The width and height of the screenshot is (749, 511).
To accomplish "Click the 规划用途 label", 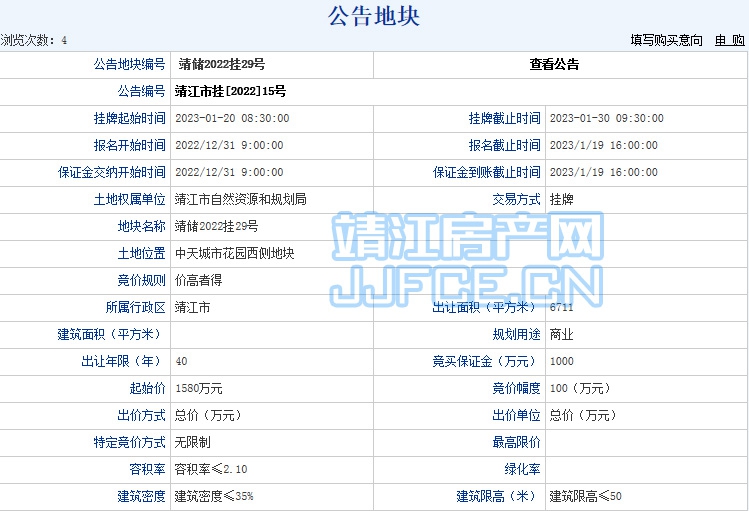I will (516, 334).
